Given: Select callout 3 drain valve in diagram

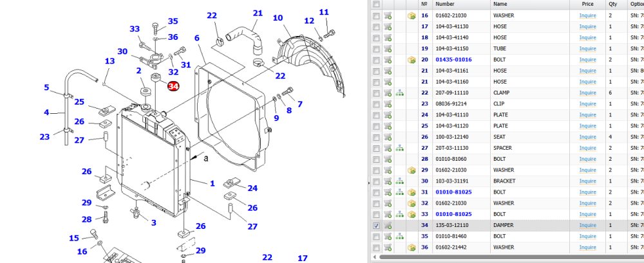Looking at the screenshot, I should coord(154,222).
